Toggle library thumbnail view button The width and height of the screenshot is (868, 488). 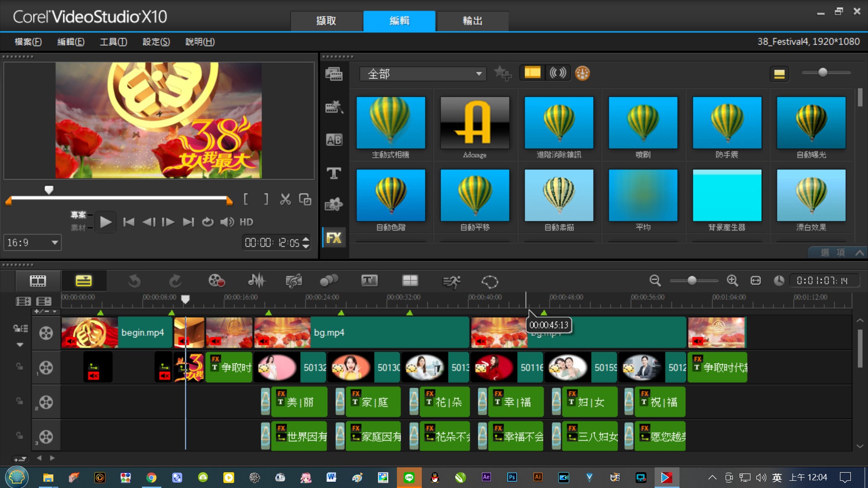779,74
